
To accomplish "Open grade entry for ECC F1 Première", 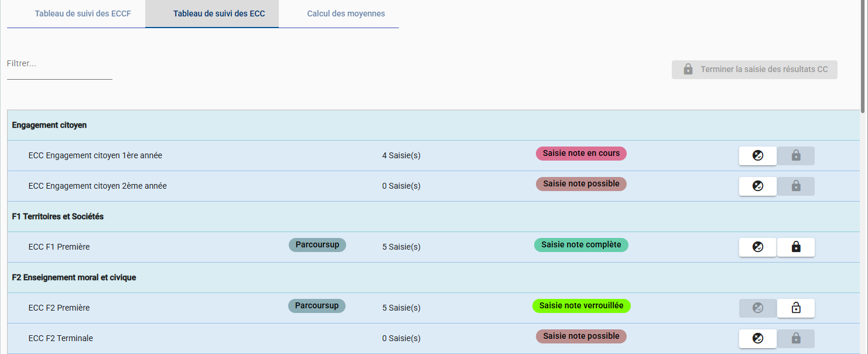I will click(758, 247).
